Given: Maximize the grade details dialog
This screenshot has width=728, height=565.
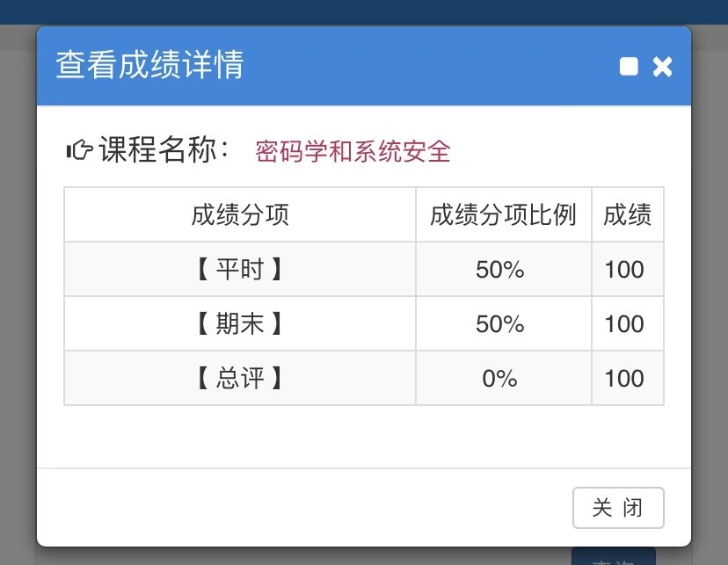Looking at the screenshot, I should click(629, 67).
